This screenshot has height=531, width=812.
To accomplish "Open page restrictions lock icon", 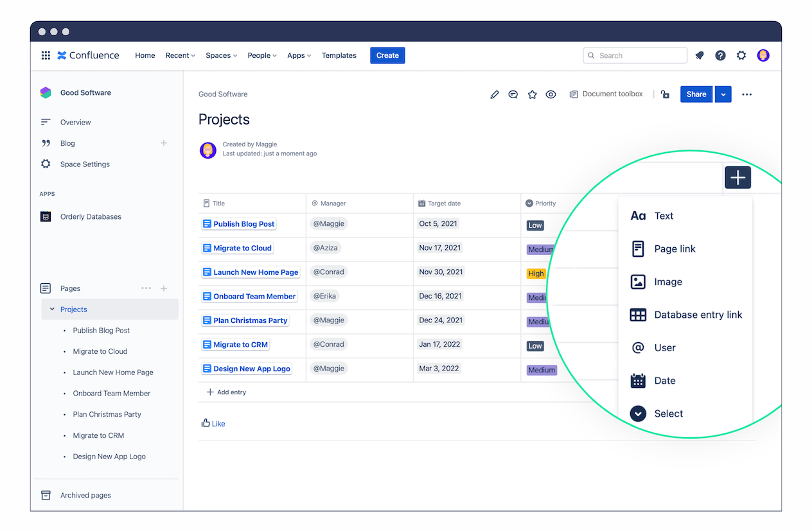I will point(665,94).
